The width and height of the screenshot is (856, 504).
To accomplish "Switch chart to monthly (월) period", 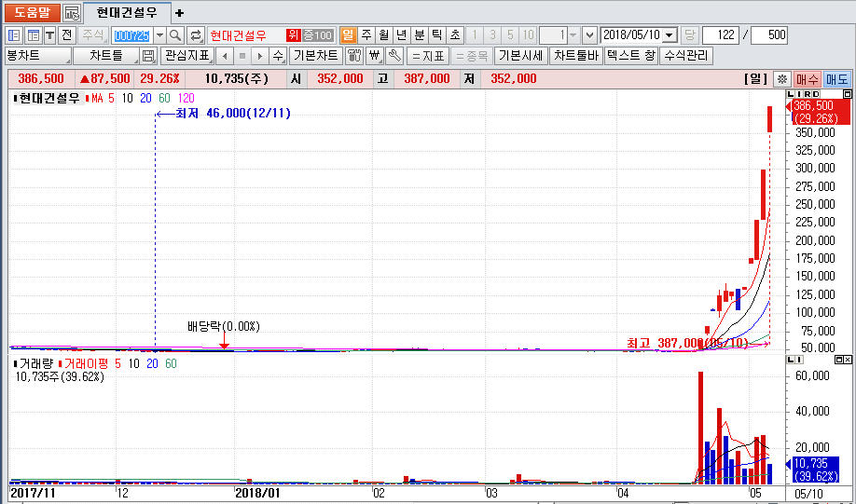I will (383, 35).
